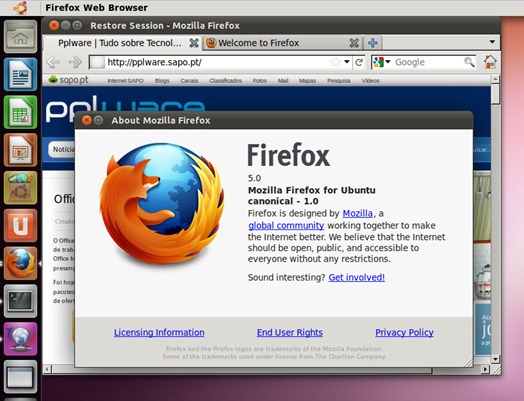Open Canais in the sapo bar
Viewport: 524px width, 401px height.
(189, 81)
